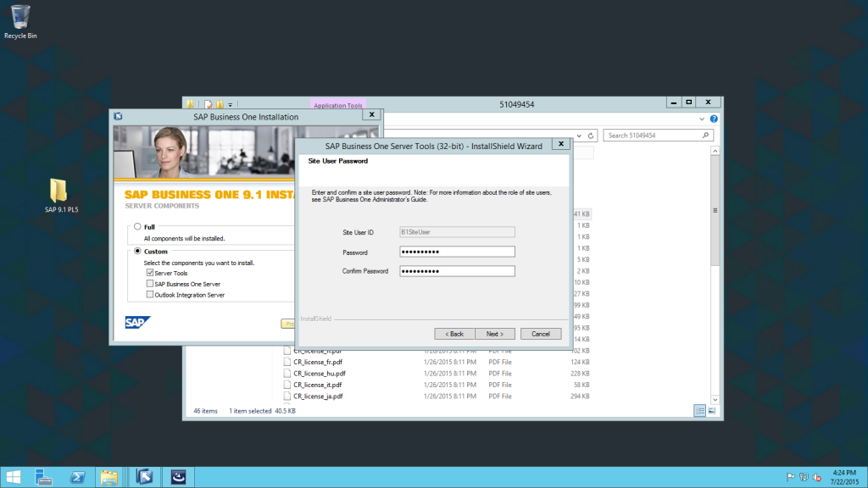Switch to SAP installer taskbar icon
Image resolution: width=868 pixels, height=488 pixels.
click(x=144, y=477)
